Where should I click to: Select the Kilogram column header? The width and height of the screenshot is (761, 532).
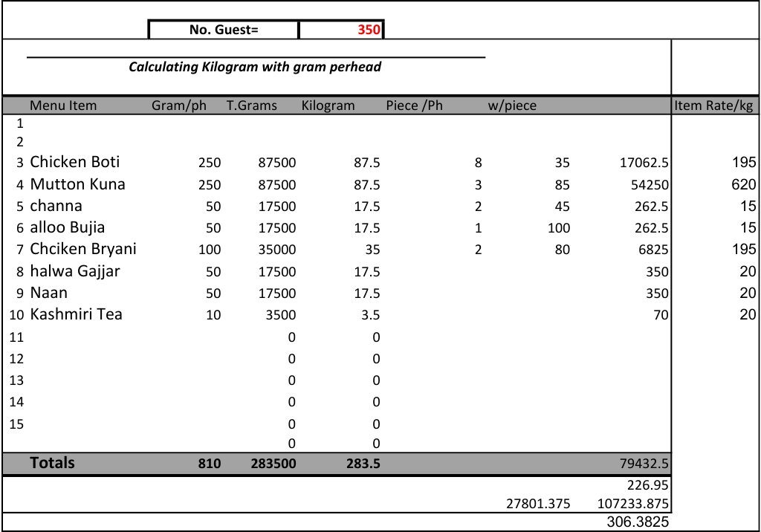click(328, 106)
